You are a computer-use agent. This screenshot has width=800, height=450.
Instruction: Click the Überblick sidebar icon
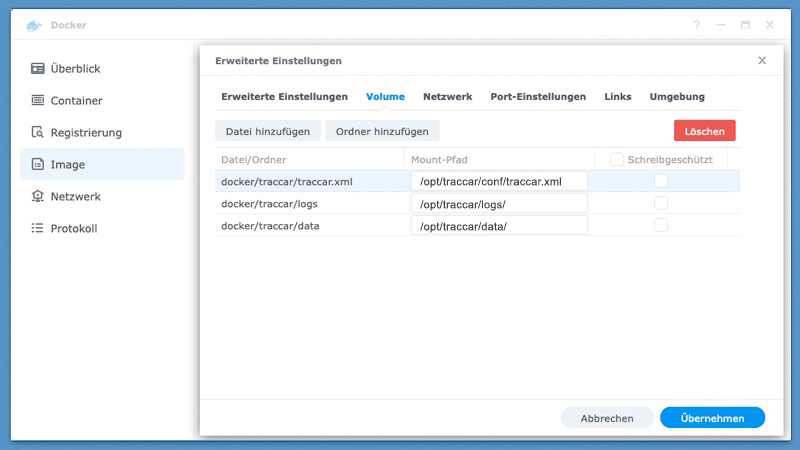(38, 69)
